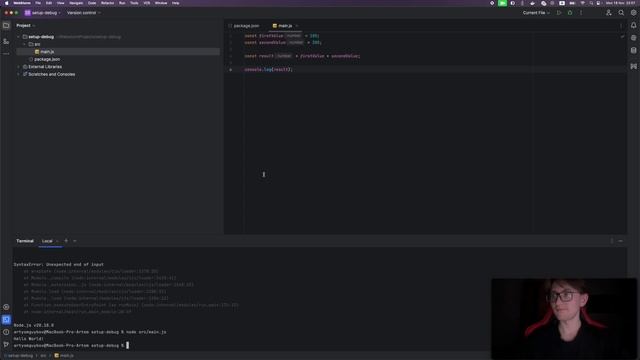640x360 pixels.
Task: Open editor tab options vertical dots
Action: (621, 26)
